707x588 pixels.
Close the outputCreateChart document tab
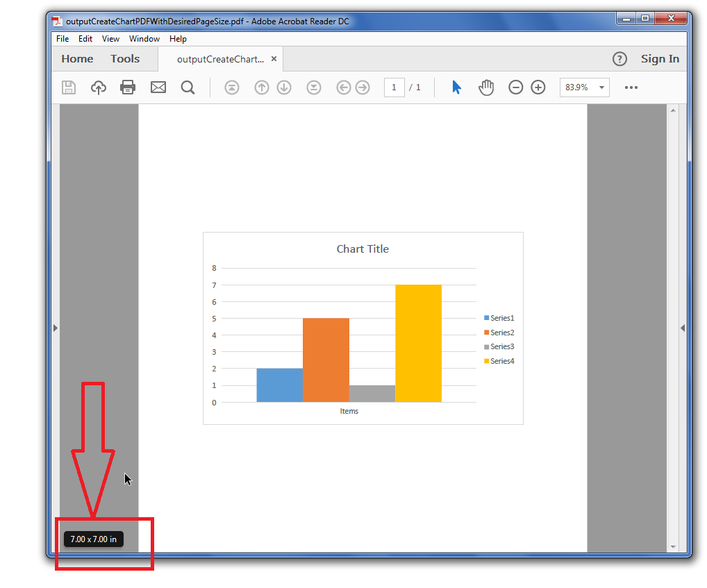point(274,59)
